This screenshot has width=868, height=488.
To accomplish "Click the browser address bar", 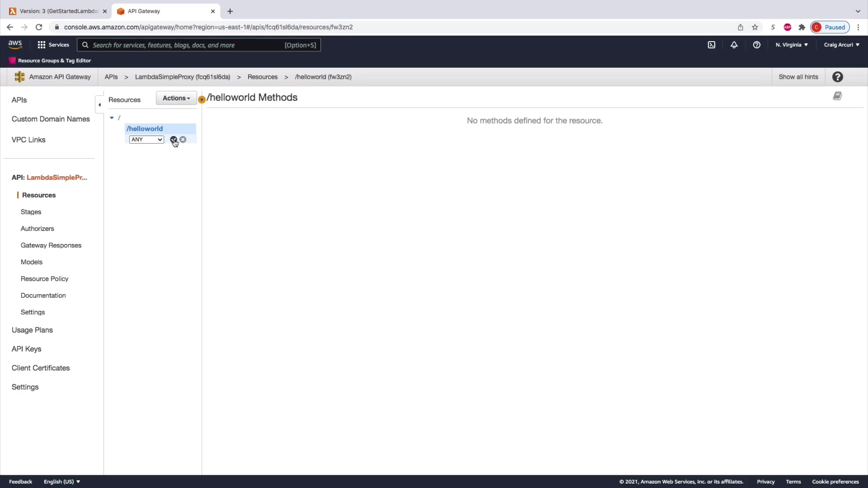I will pos(392,27).
